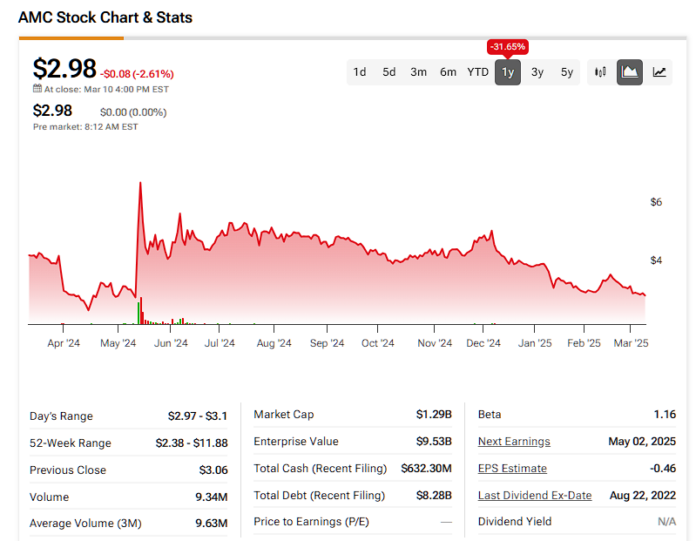Select the 5y time range

click(x=567, y=72)
